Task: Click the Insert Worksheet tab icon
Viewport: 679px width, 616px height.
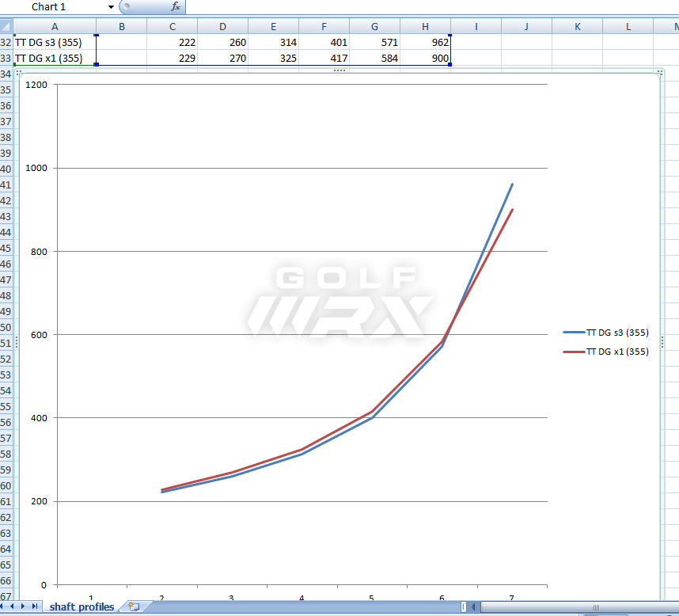Action: click(133, 606)
